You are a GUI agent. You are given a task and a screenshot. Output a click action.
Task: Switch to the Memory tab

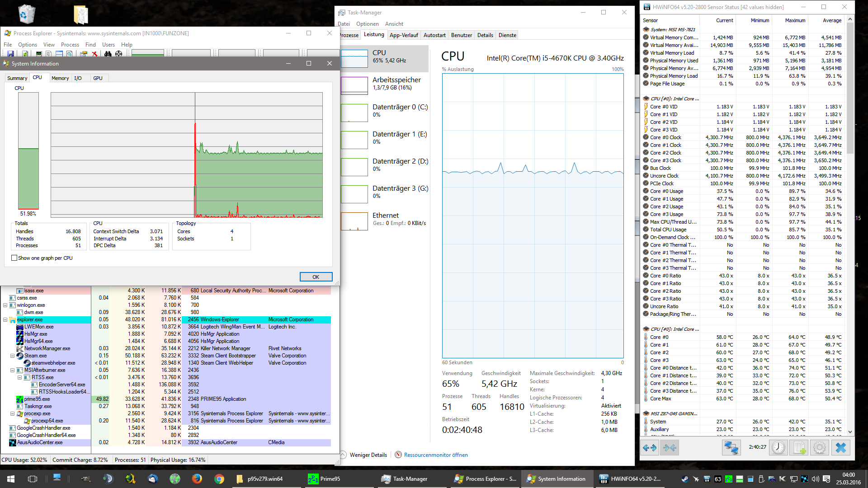(x=60, y=78)
